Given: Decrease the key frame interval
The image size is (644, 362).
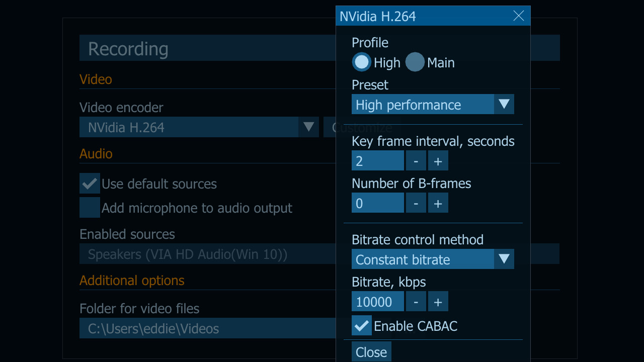Looking at the screenshot, I should pos(416,160).
